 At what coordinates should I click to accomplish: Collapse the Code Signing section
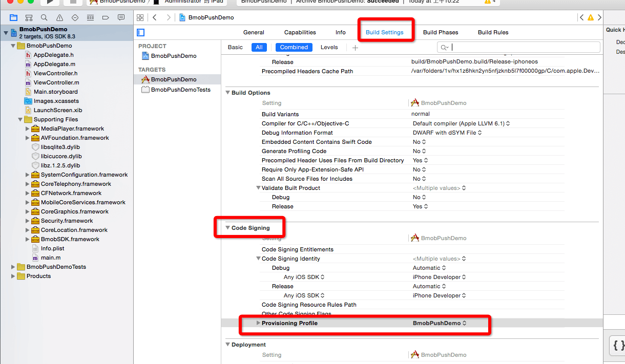[x=227, y=228]
